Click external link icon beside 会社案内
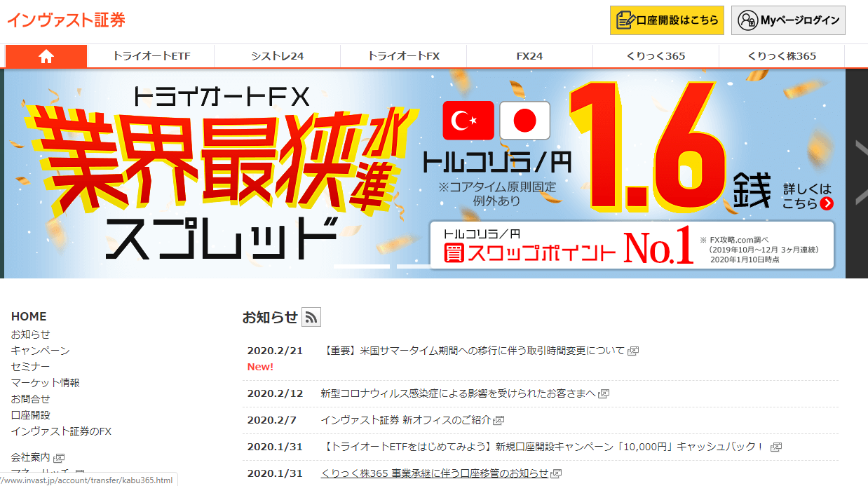Screen dimensions: 868x486 click(59, 458)
